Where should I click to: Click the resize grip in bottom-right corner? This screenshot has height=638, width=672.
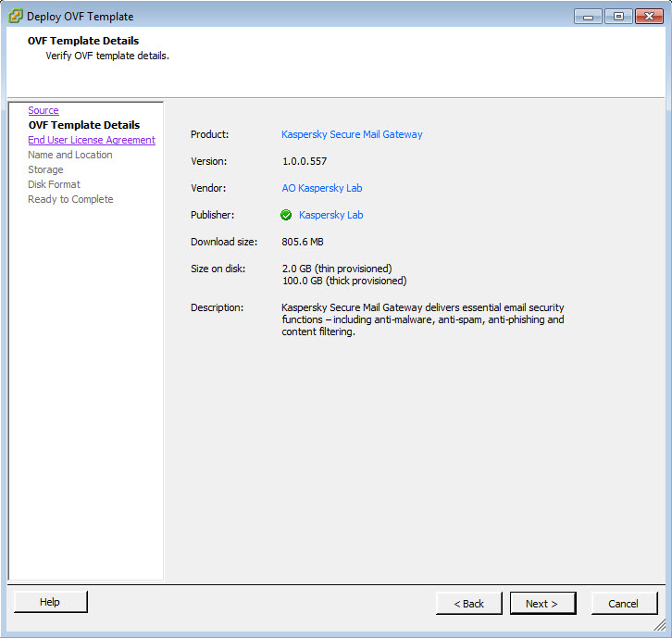point(659,625)
